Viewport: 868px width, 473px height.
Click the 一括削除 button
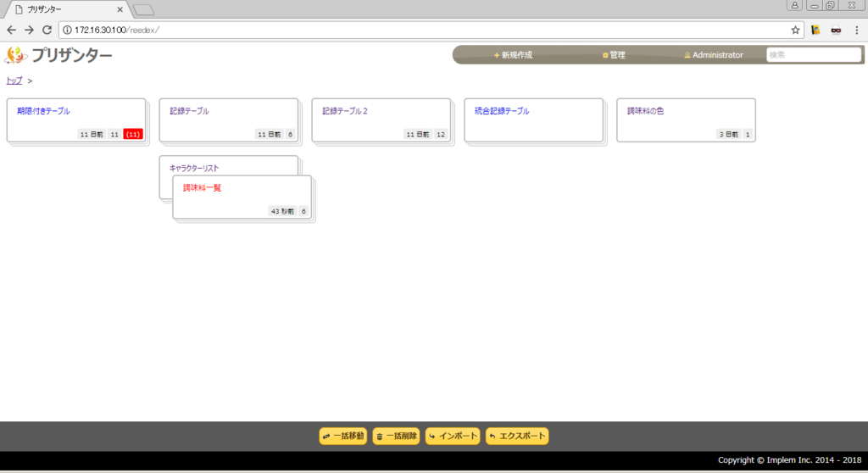[397, 437]
